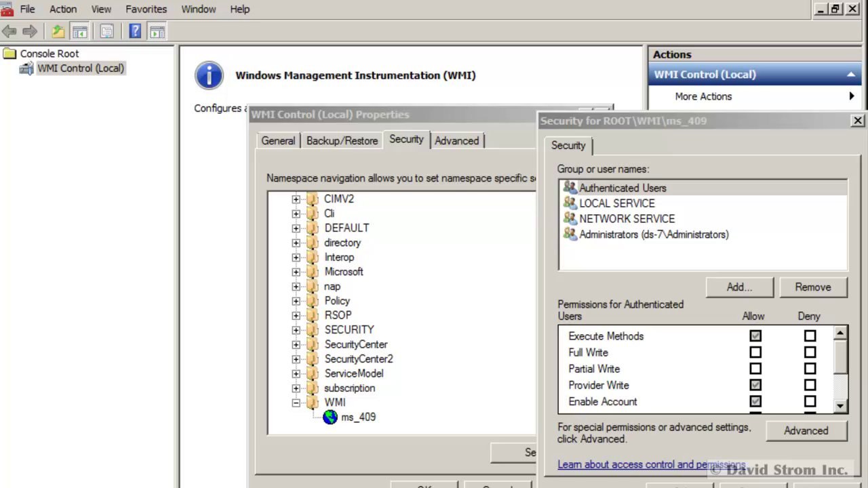Open the View menu
This screenshot has height=488, width=868.
101,9
